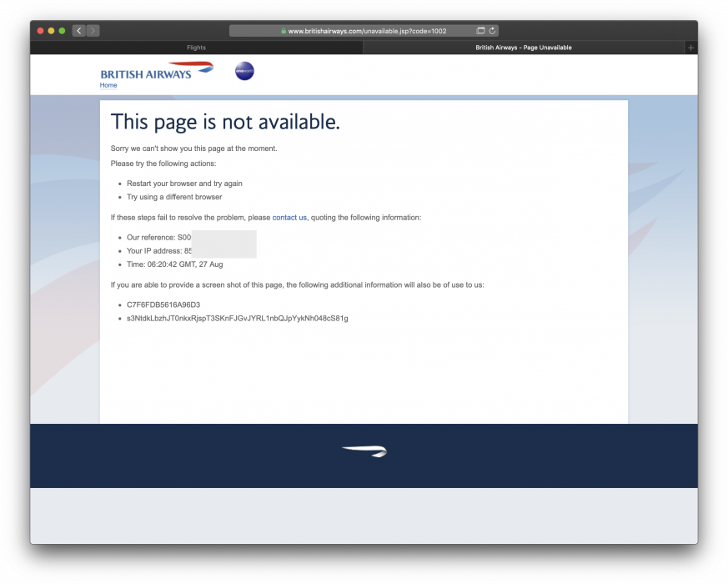Click the long s3NtdkLbzhJT0nkx token string
Screen dimensions: 728x584
tap(237, 318)
